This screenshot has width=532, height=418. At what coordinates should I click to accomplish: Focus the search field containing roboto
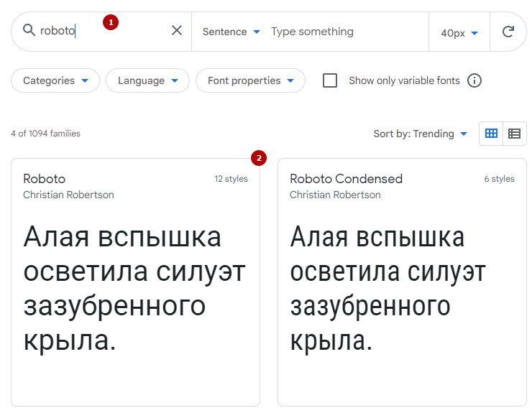(102, 30)
